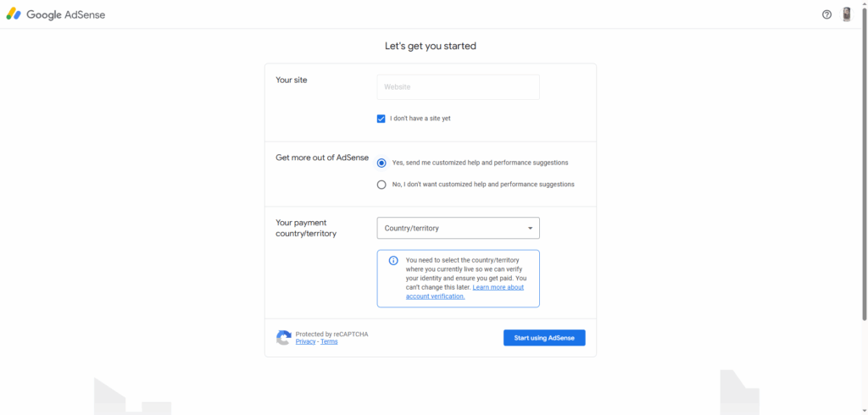Open 'Learn more about account verification' link
The height and width of the screenshot is (415, 868).
(x=465, y=291)
